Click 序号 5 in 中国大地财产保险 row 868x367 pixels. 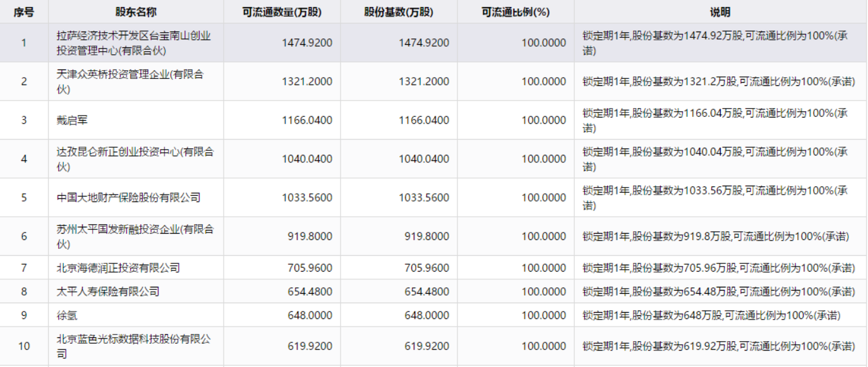(24, 198)
